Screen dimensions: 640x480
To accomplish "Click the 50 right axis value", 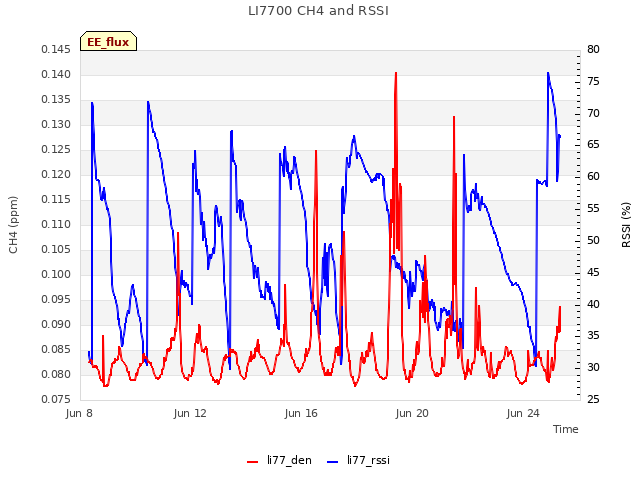I will click(x=593, y=240).
